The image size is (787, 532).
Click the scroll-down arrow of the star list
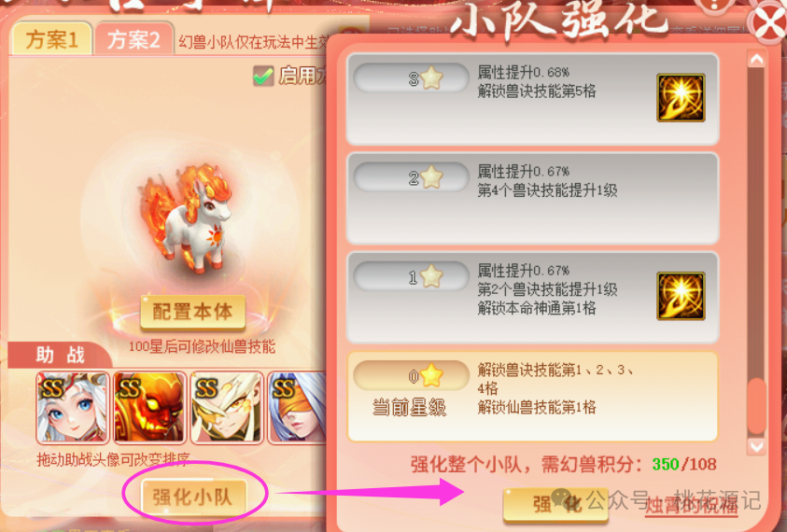pos(756,446)
